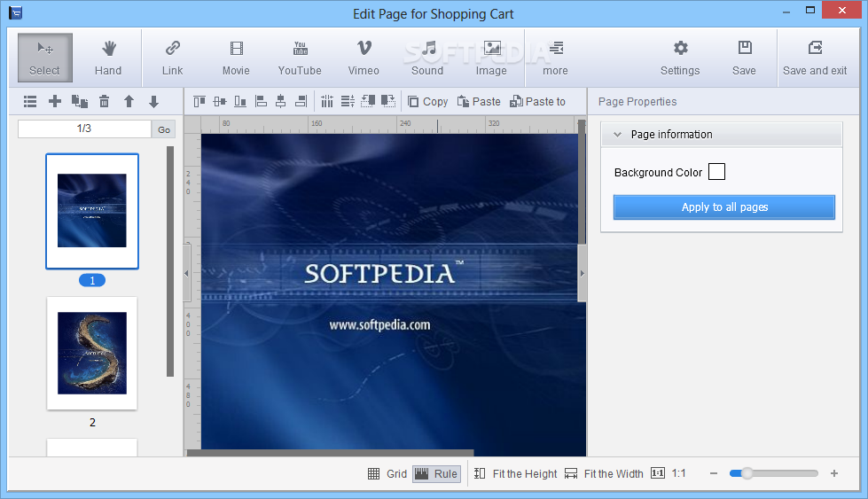
Task: Toggle the Grid display
Action: [387, 473]
